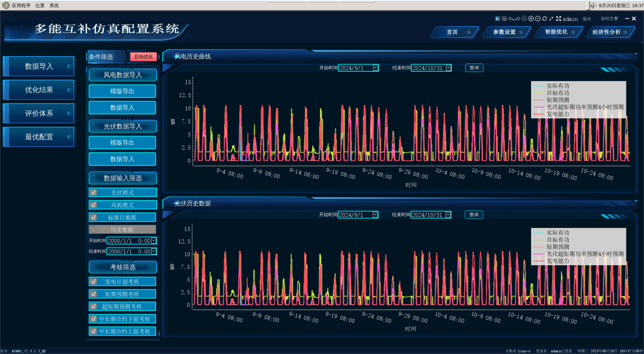Viewport: 644px width, 354px height.
Task: Expand the 数据导入 left sidebar item
Action: (39, 66)
